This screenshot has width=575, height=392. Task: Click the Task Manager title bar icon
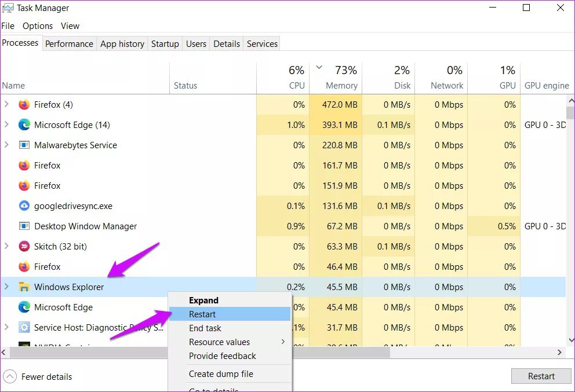pos(8,8)
